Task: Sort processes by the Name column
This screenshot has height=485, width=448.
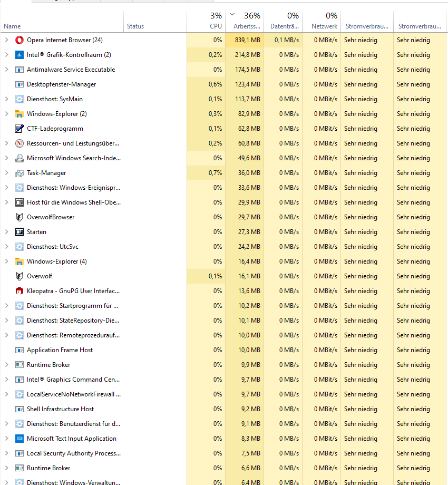Action: coord(62,22)
